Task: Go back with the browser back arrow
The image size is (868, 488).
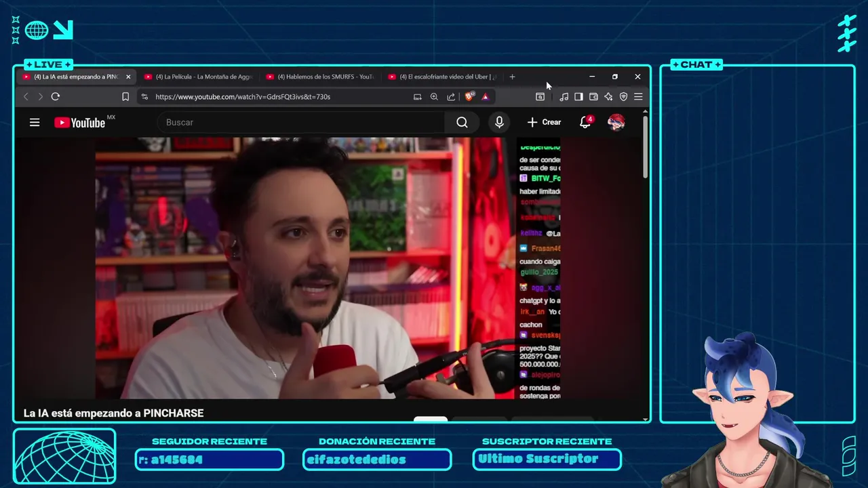Action: 26,97
